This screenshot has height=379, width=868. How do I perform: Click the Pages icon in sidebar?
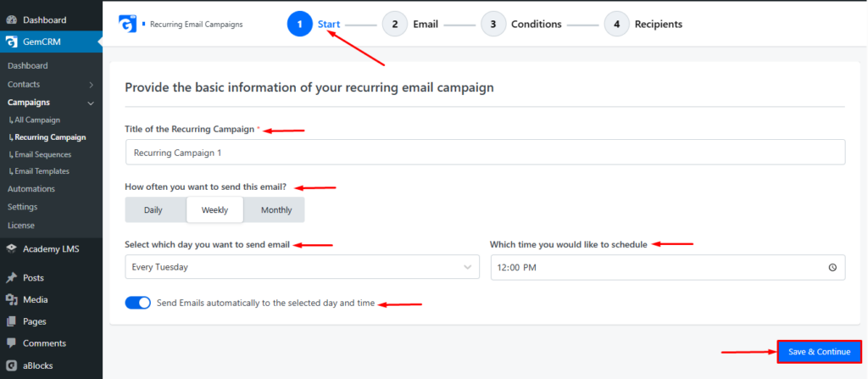[12, 320]
